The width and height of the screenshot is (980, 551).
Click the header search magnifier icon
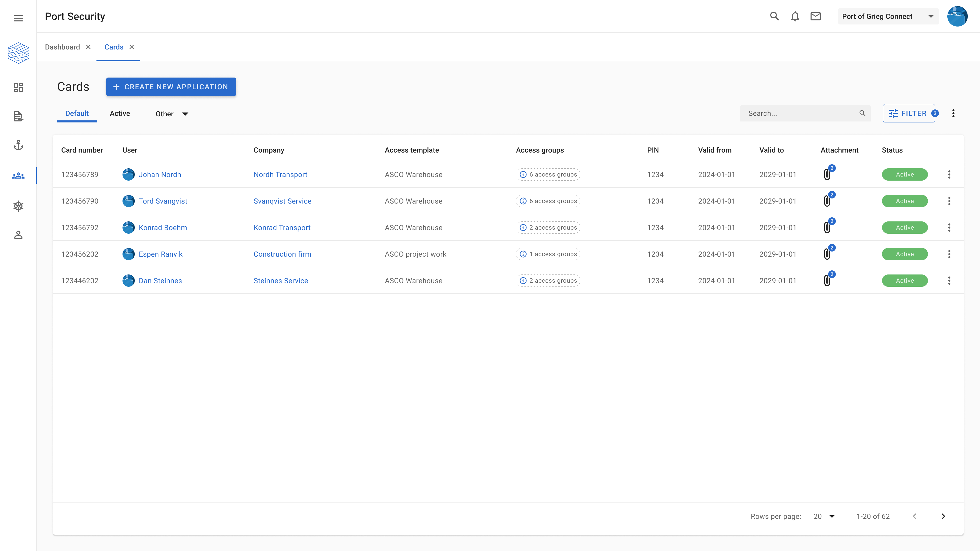coord(774,16)
